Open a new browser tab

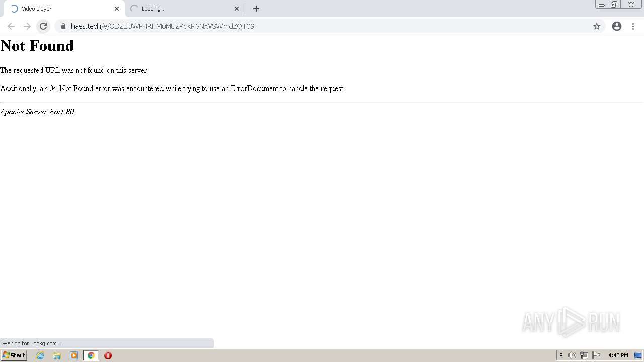click(x=256, y=9)
